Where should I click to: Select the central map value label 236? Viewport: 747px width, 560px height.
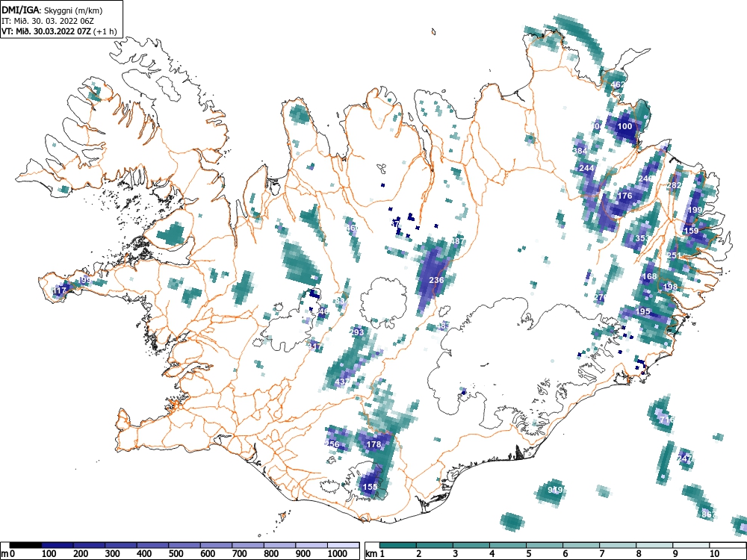pyautogui.click(x=437, y=280)
